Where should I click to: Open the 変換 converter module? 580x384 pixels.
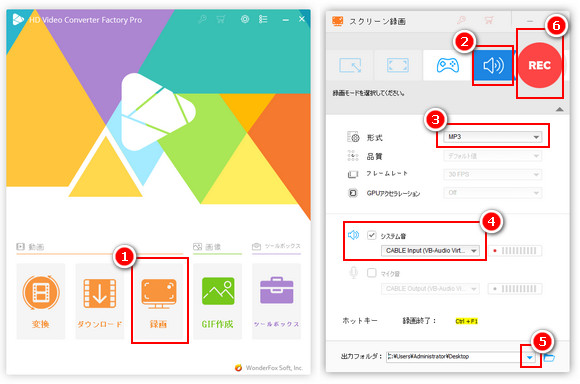point(41,301)
